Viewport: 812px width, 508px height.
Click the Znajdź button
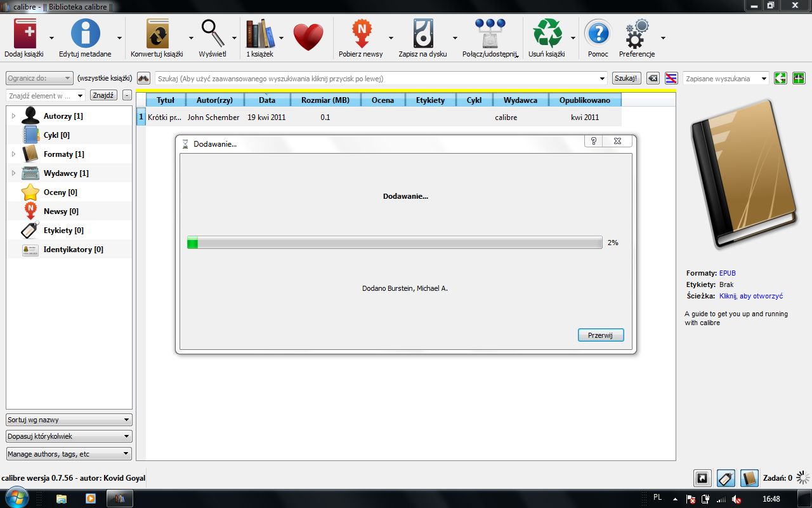point(103,95)
